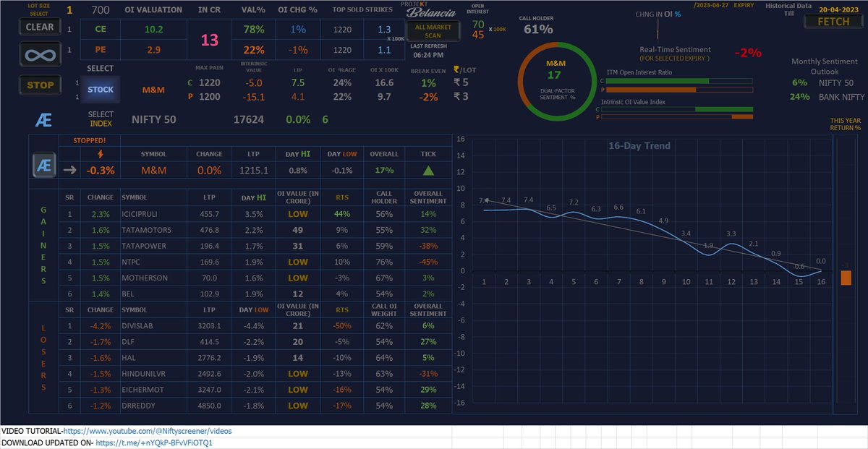
Task: Click the CLEAR button
Action: coord(39,27)
